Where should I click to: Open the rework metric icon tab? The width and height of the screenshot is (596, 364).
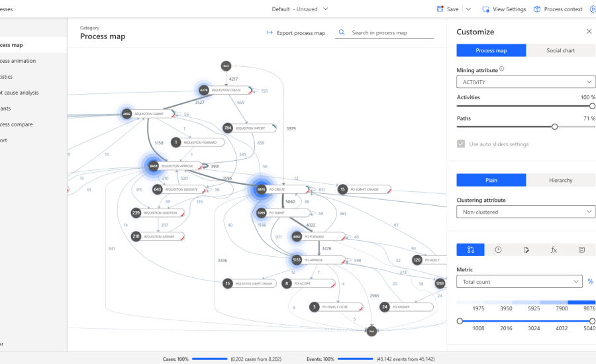click(526, 250)
